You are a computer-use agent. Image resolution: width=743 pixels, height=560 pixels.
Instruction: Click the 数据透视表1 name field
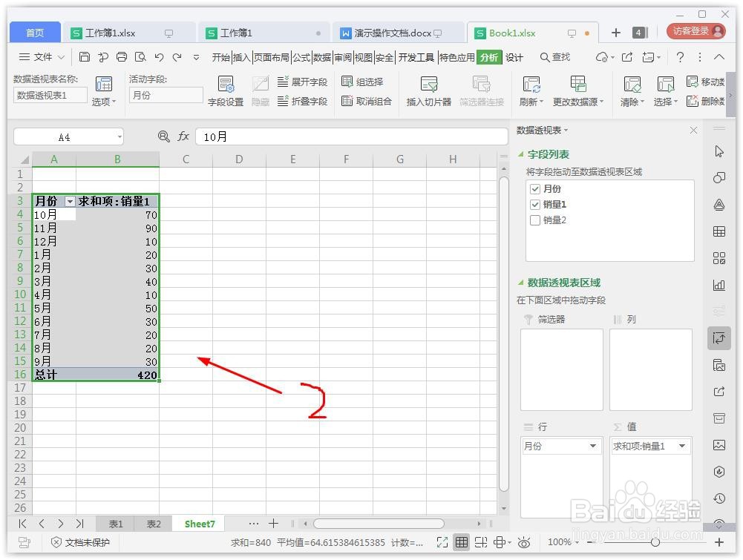[x=50, y=95]
